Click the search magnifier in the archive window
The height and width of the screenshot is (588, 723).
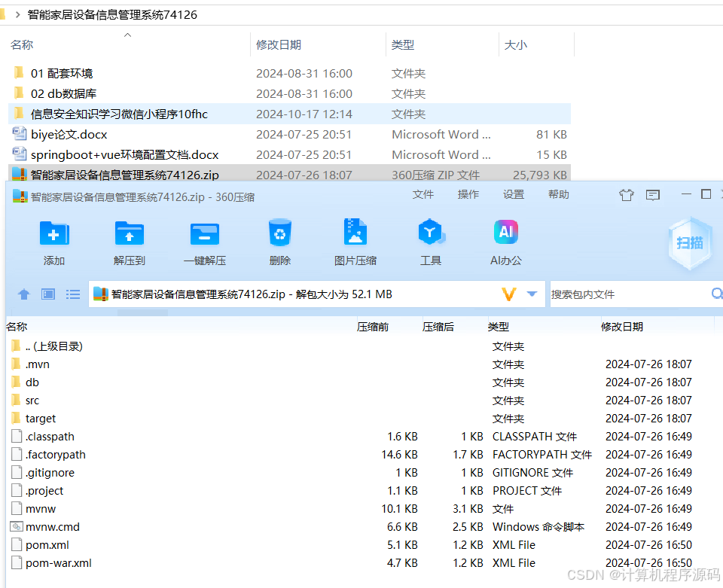(x=716, y=294)
